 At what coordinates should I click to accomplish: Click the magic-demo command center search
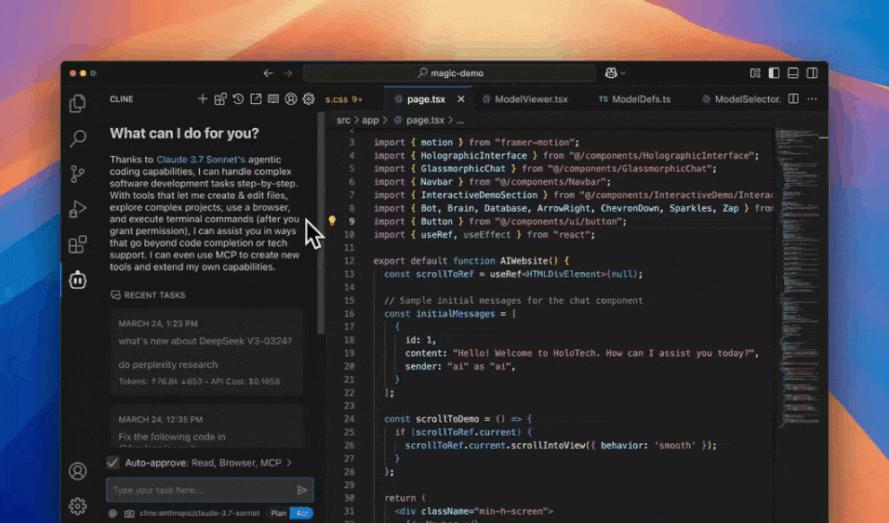point(450,73)
